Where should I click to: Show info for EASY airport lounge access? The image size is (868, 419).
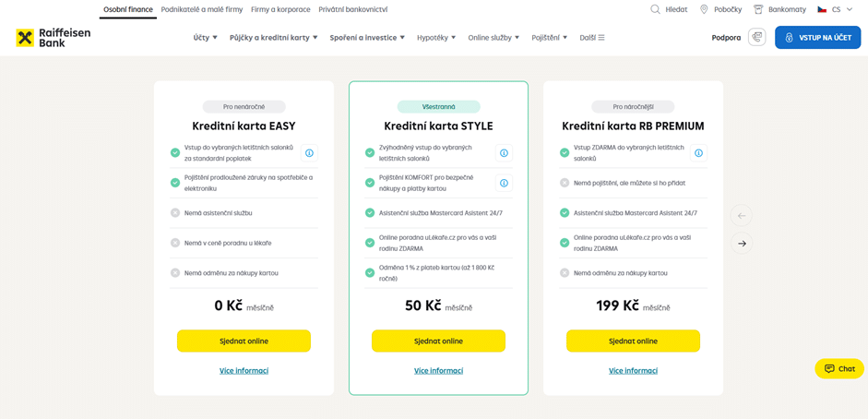[x=309, y=153]
